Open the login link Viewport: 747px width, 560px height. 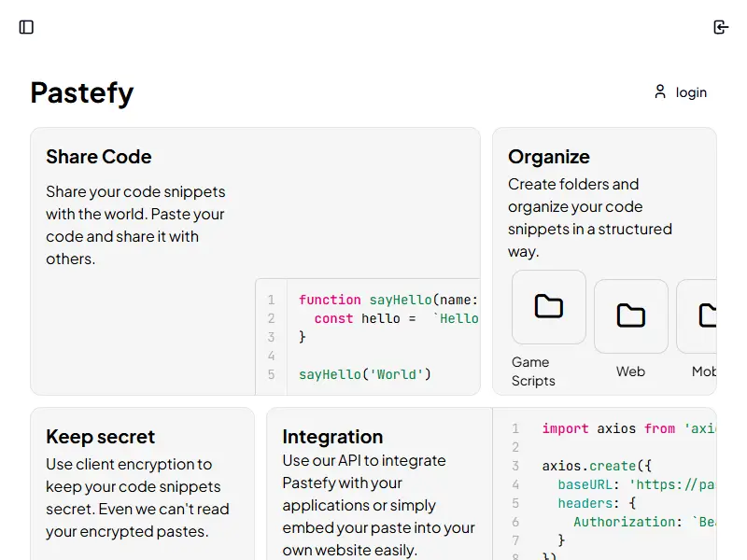tap(691, 92)
